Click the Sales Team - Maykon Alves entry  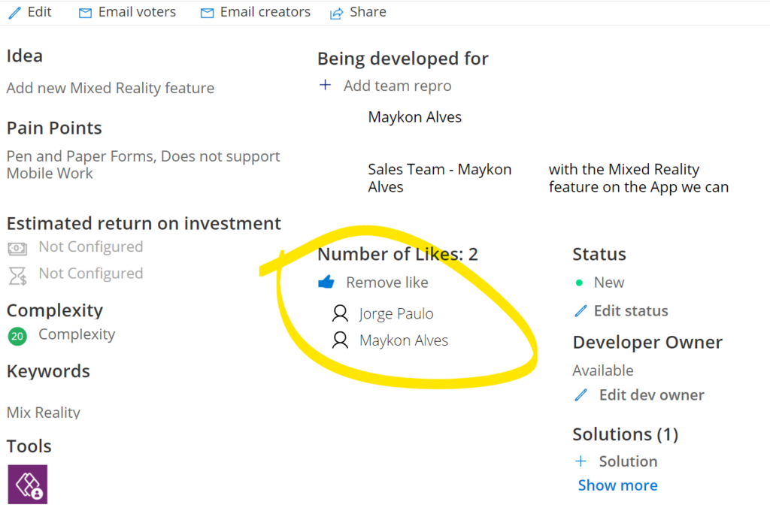click(439, 178)
